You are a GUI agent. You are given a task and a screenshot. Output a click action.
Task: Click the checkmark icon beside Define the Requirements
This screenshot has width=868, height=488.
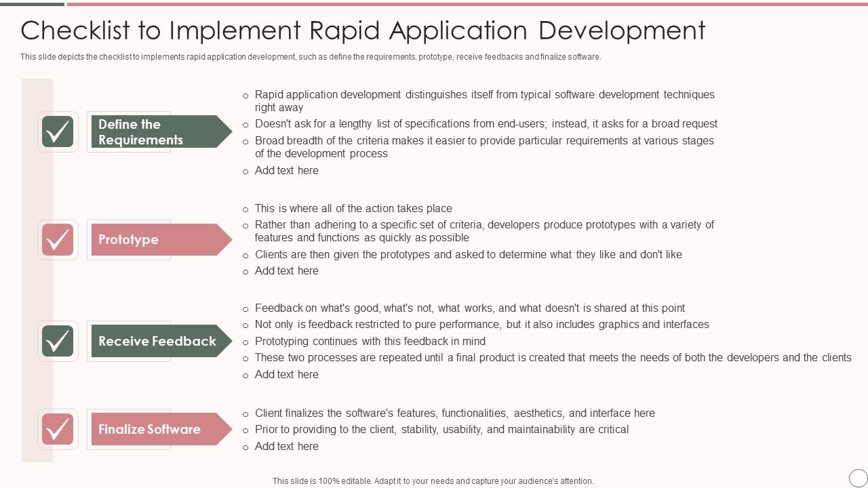click(x=58, y=131)
